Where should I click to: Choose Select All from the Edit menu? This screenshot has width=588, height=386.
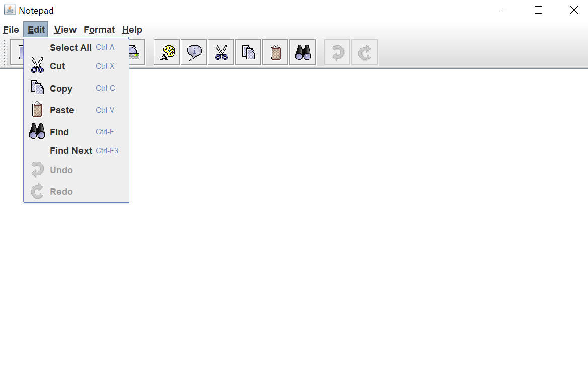click(x=70, y=48)
